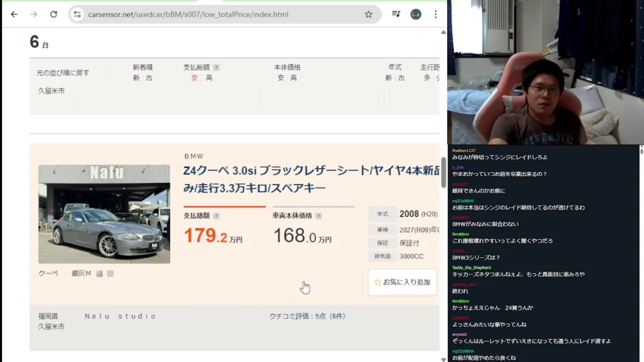Bookmark this page with the star icon
The height and width of the screenshot is (362, 644).
click(x=368, y=14)
